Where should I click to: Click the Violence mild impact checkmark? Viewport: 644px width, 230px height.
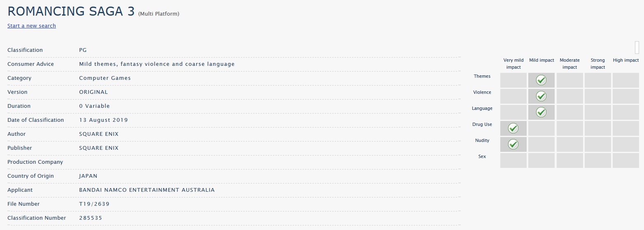coord(541,96)
